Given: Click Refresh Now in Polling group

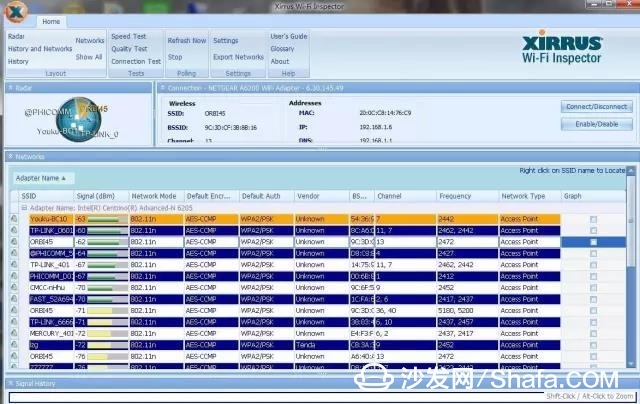Looking at the screenshot, I should (187, 40).
